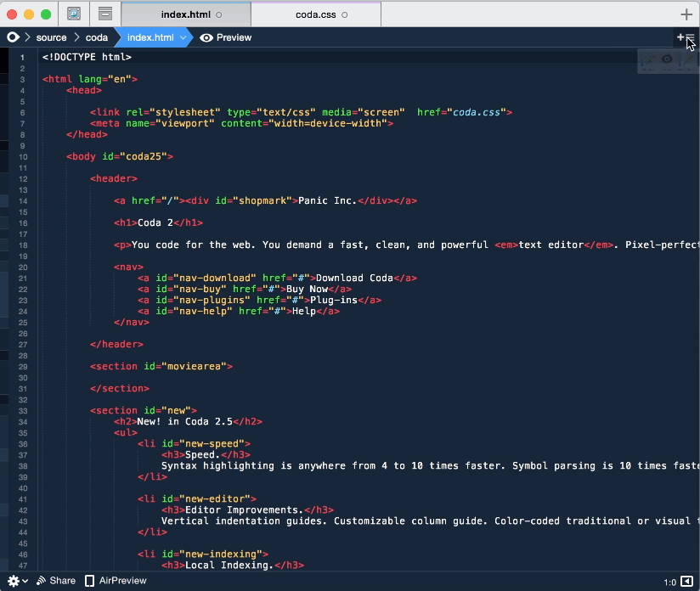Click the Coda sites icon in the title bar
Image resolution: width=700 pixels, height=591 pixels.
73,14
